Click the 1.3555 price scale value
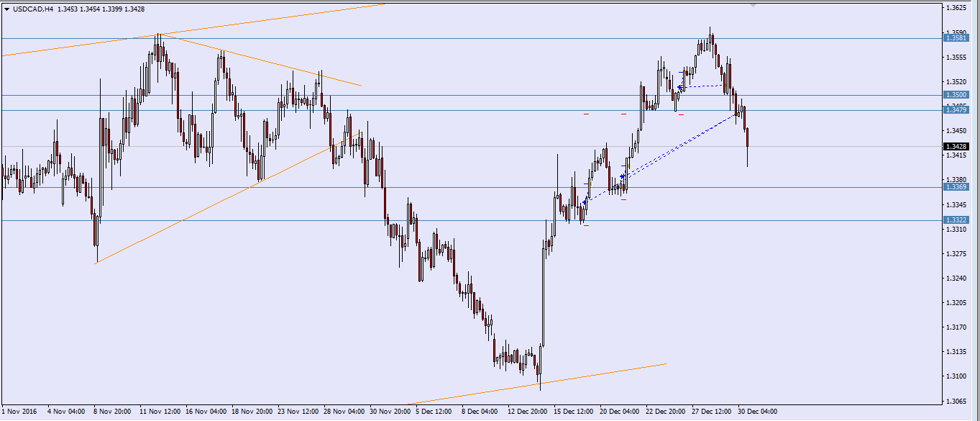This screenshot has height=421, width=980. 956,57
